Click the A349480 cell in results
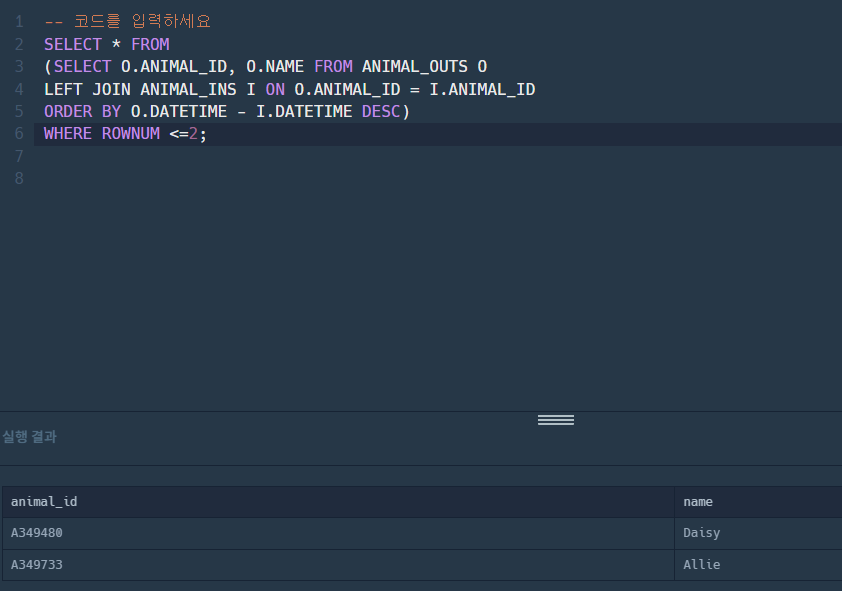This screenshot has width=842, height=591. coord(338,533)
